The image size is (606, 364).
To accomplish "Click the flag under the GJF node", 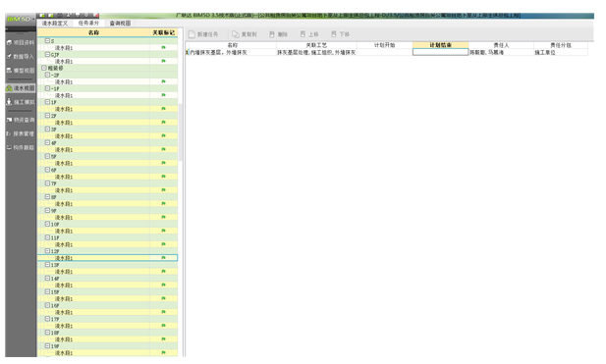I will coord(163,61).
